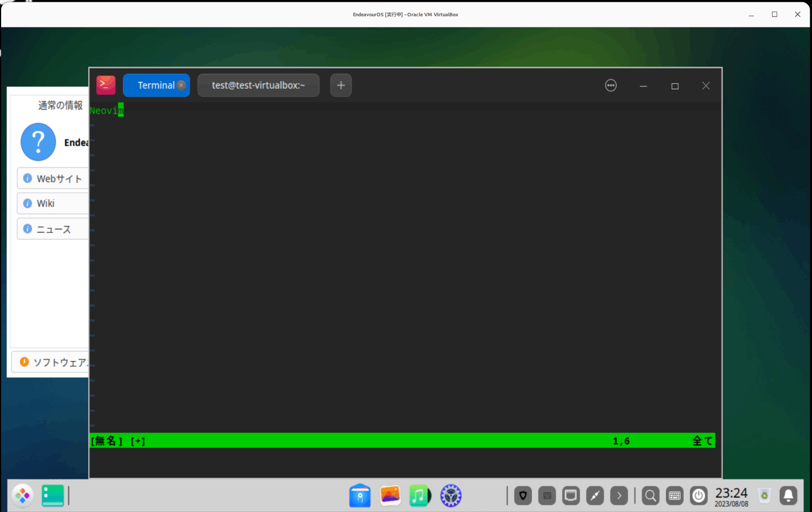The image size is (812, 512).
Task: Close the Terminal tab
Action: point(181,85)
